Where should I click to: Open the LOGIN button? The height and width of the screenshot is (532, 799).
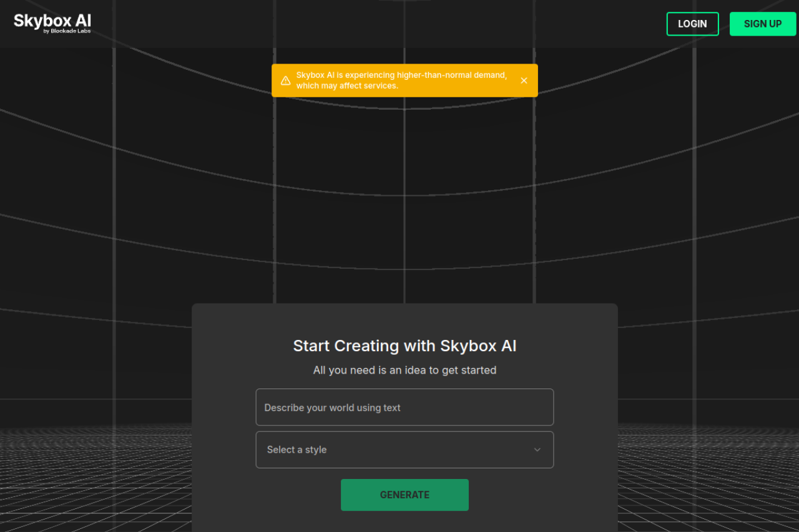[692, 24]
